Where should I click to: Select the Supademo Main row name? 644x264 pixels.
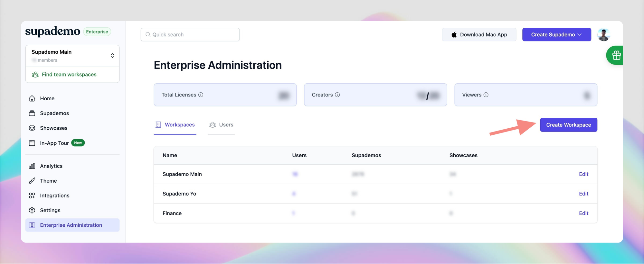click(x=182, y=174)
